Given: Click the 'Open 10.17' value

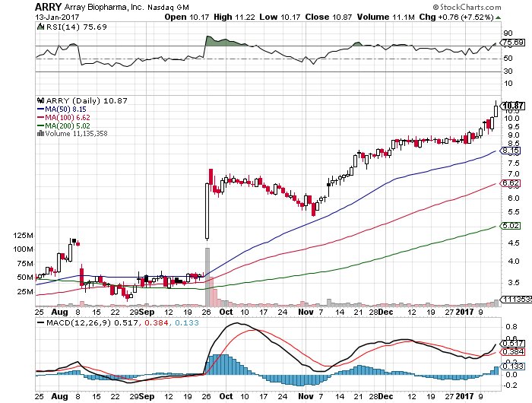Looking at the screenshot, I should click(187, 17).
